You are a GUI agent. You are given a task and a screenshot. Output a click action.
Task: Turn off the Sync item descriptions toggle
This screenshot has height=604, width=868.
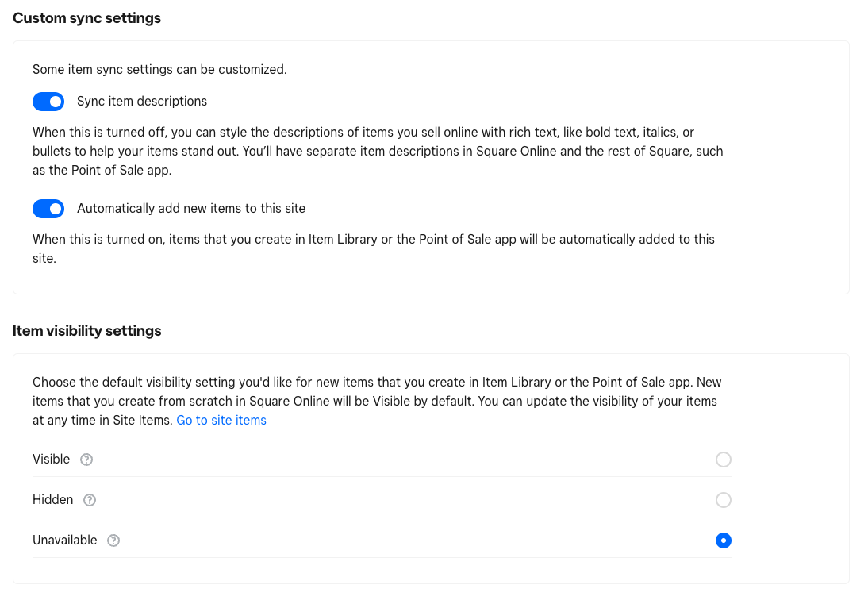coord(48,102)
